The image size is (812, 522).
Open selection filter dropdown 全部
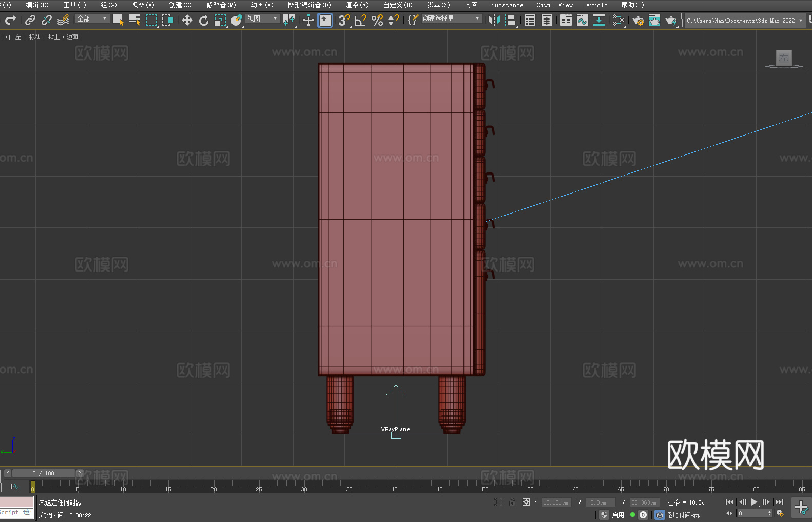92,18
